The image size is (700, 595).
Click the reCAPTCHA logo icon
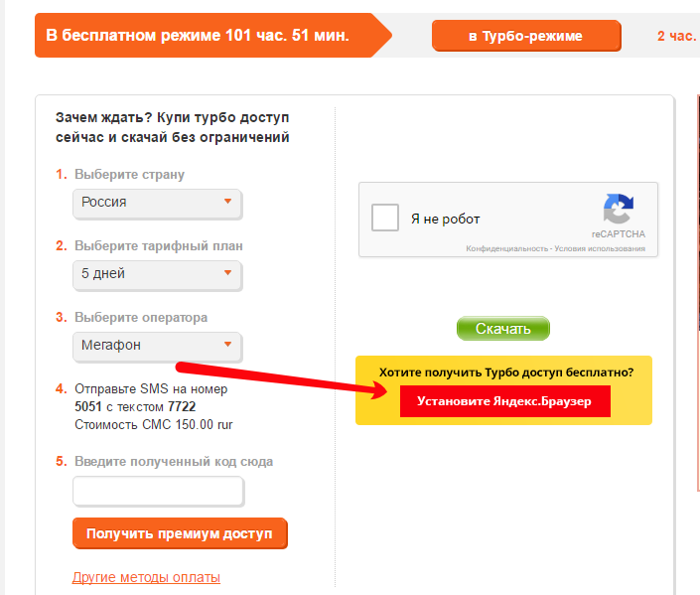(618, 210)
